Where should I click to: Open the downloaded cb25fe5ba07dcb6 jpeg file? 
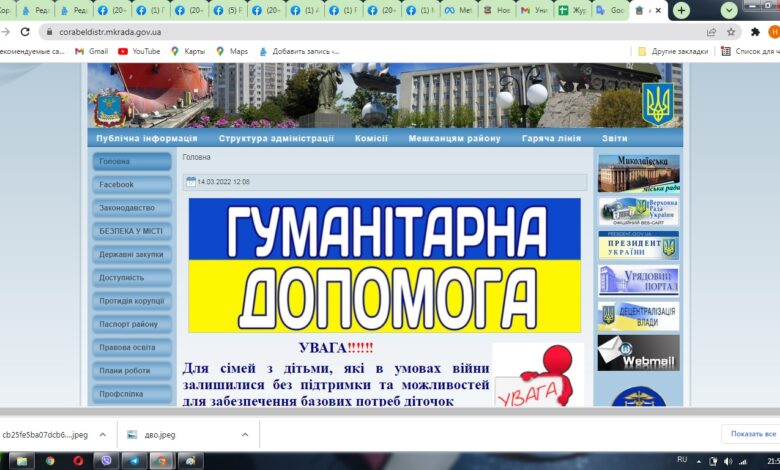[x=45, y=435]
